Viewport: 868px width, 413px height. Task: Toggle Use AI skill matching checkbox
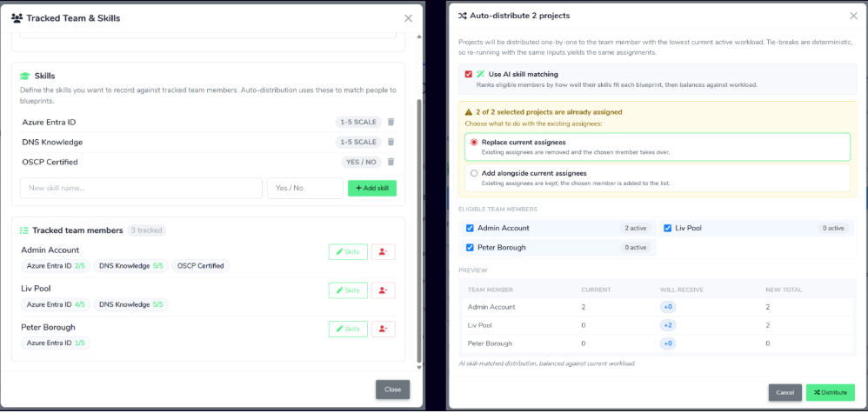[469, 74]
